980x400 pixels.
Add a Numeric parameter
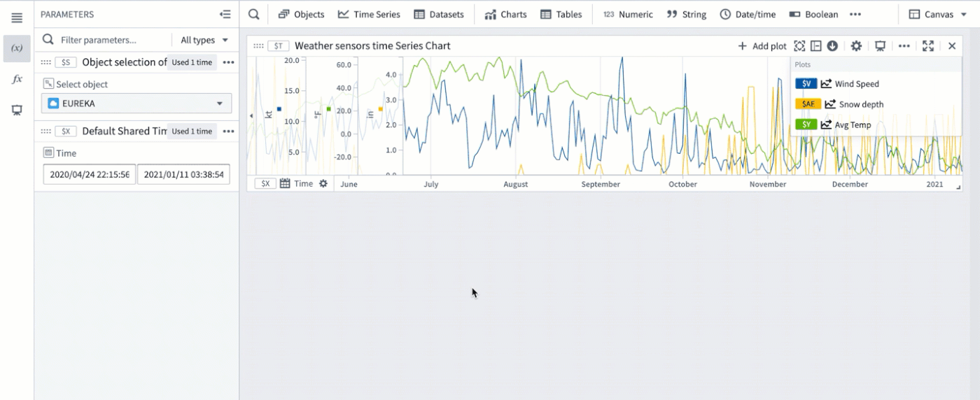click(x=628, y=14)
